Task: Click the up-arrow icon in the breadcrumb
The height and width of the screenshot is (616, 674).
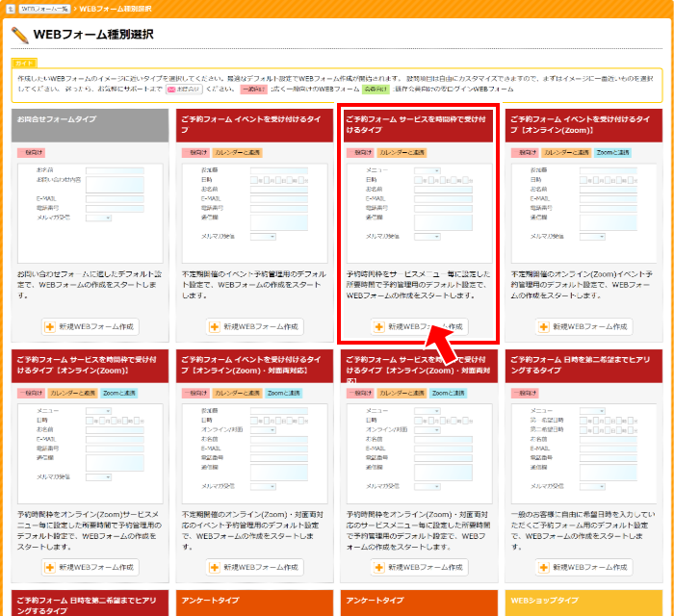Action: (11, 9)
